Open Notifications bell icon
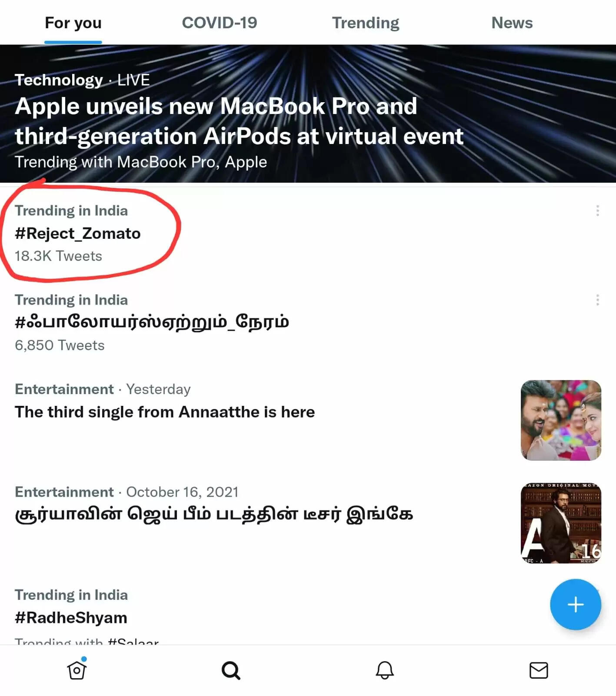 tap(385, 670)
